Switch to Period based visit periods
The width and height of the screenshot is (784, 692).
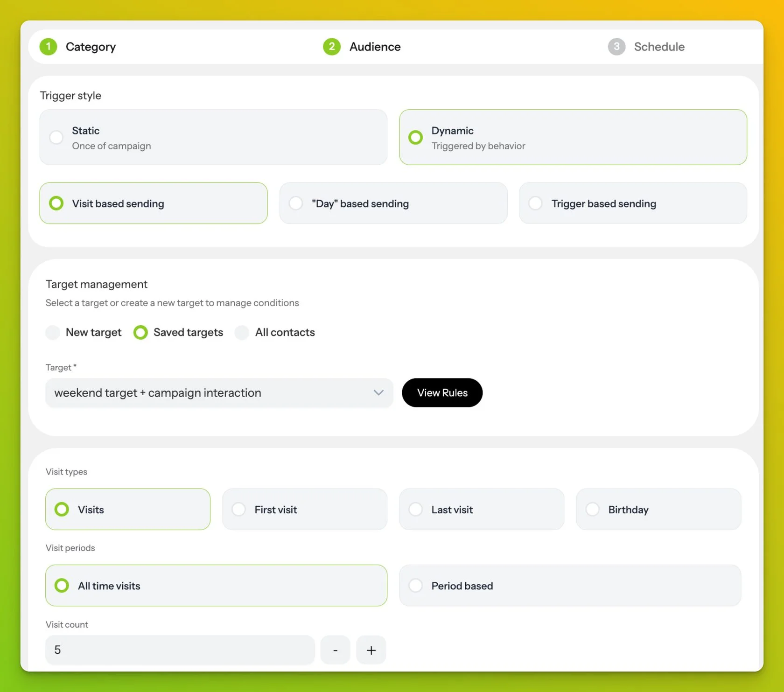pos(570,586)
